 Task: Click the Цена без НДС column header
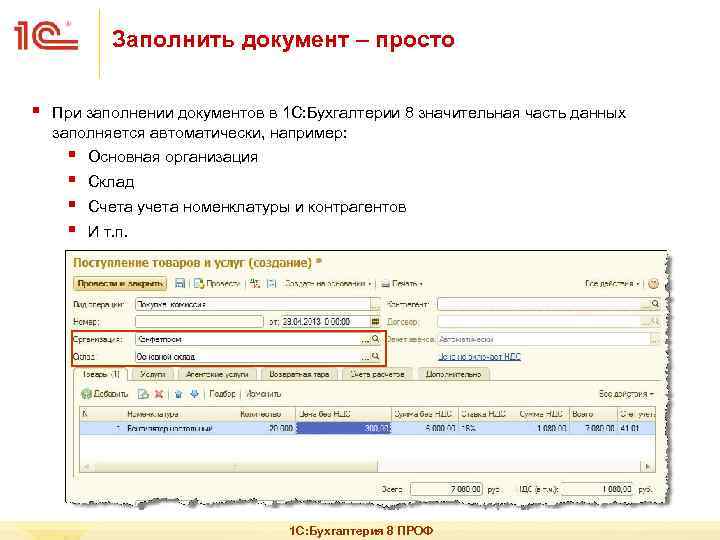point(343,414)
